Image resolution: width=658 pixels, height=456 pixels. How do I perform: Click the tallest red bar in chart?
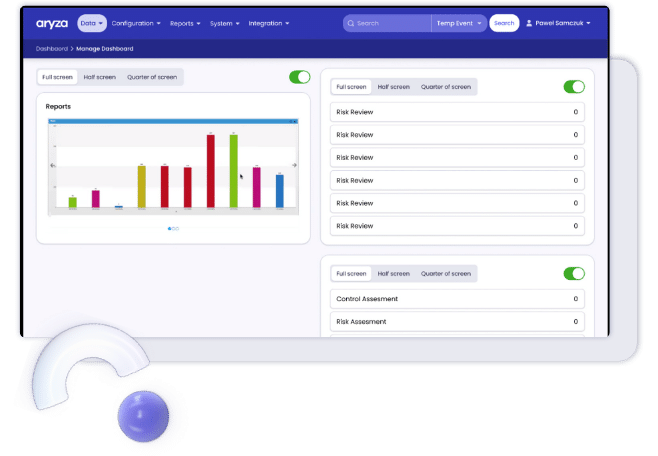pos(211,171)
